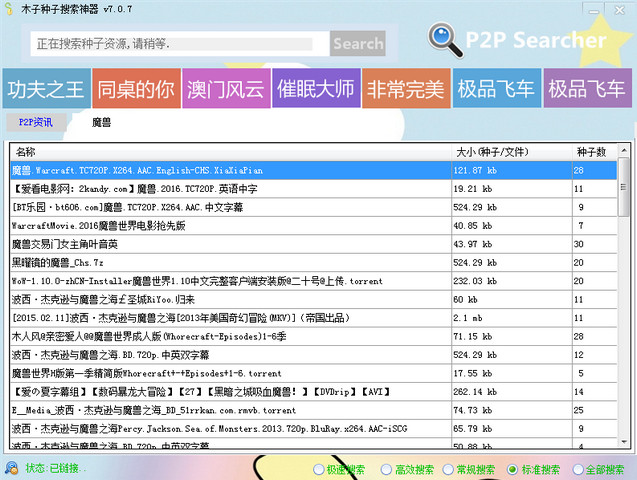
Task: Click the vertical scrollbar thumb in results
Action: coord(624,187)
